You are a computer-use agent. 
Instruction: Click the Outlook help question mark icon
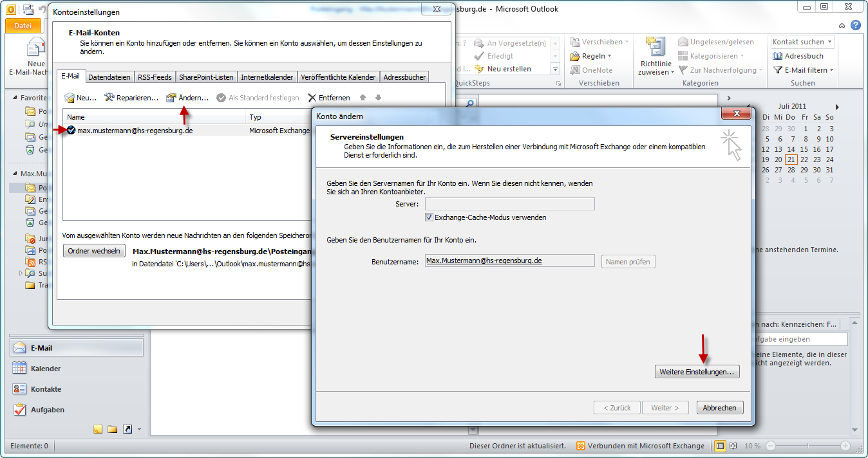[855, 25]
